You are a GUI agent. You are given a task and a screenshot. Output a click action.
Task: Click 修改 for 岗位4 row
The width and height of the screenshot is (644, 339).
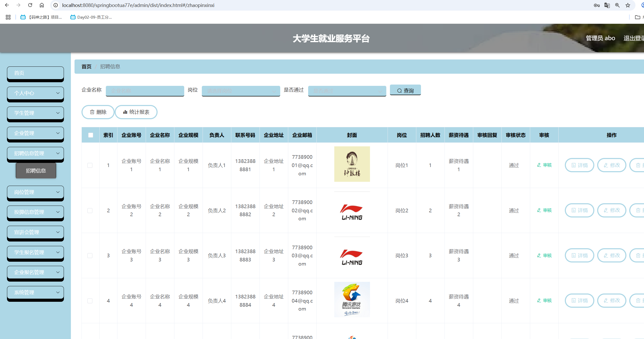(x=612, y=300)
